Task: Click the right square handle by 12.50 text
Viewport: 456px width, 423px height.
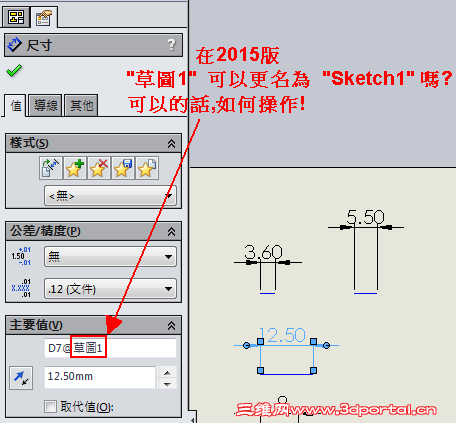Action: 313,341
